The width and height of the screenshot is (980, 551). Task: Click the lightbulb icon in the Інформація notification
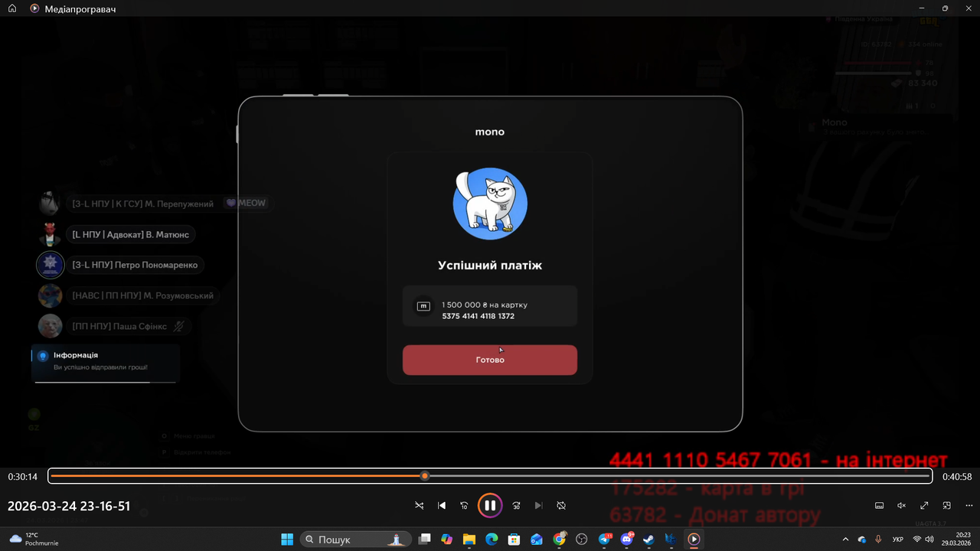pos(43,356)
